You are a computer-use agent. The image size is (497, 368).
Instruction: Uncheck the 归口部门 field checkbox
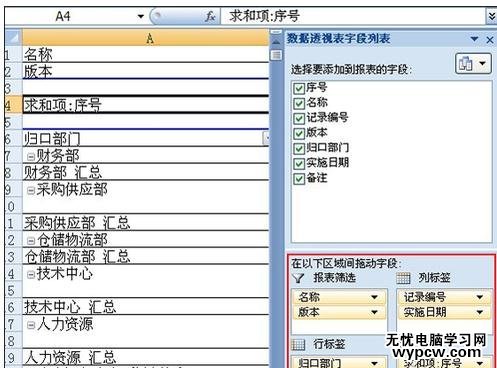click(299, 148)
